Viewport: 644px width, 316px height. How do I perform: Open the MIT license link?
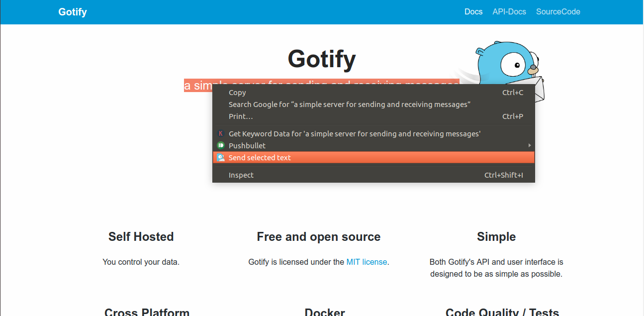(x=367, y=262)
